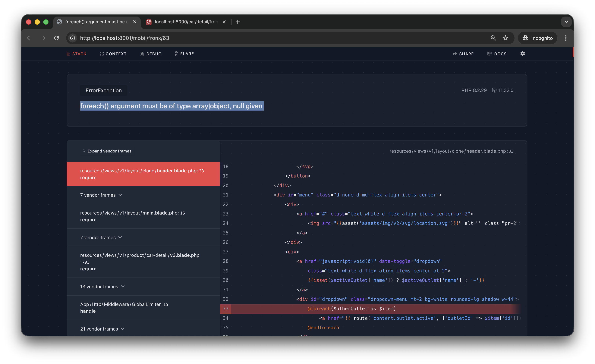Open a new tab with the plus button
The width and height of the screenshot is (595, 364).
click(238, 22)
